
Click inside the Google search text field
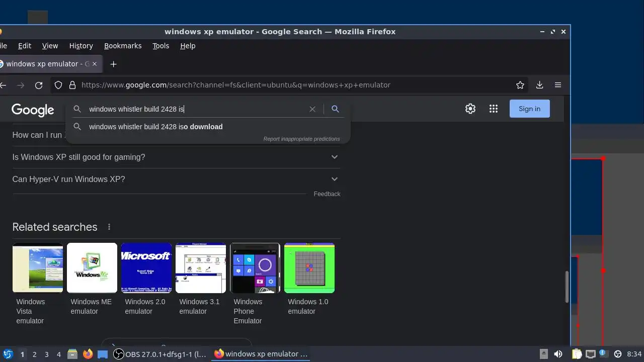(x=196, y=109)
